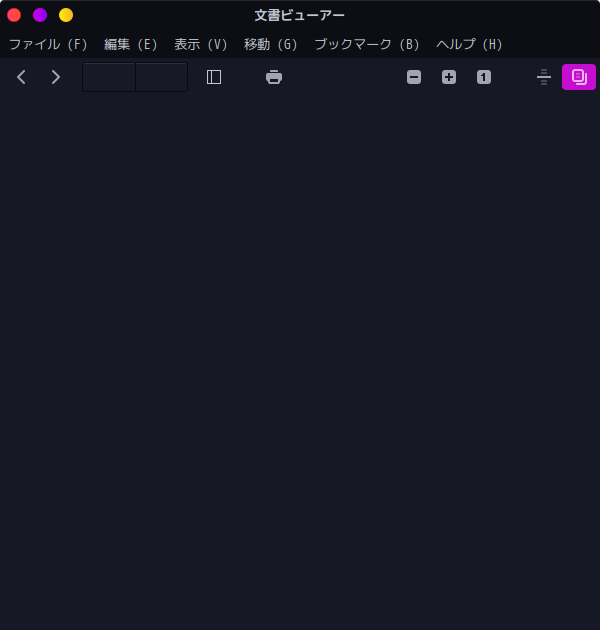The height and width of the screenshot is (630, 600).
Task: Expand the 移動 (G) menu
Action: tap(270, 44)
